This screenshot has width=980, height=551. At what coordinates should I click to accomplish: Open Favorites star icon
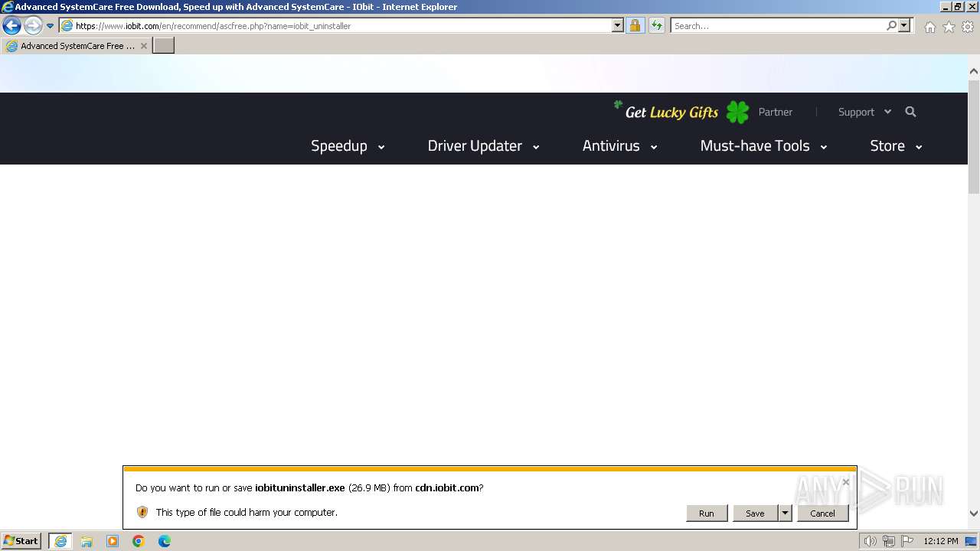pos(949,27)
